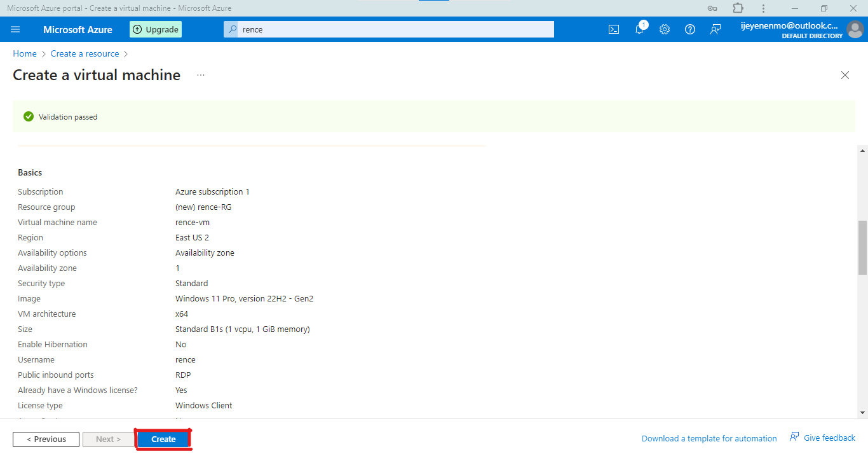Open the Support and help icon

point(690,29)
